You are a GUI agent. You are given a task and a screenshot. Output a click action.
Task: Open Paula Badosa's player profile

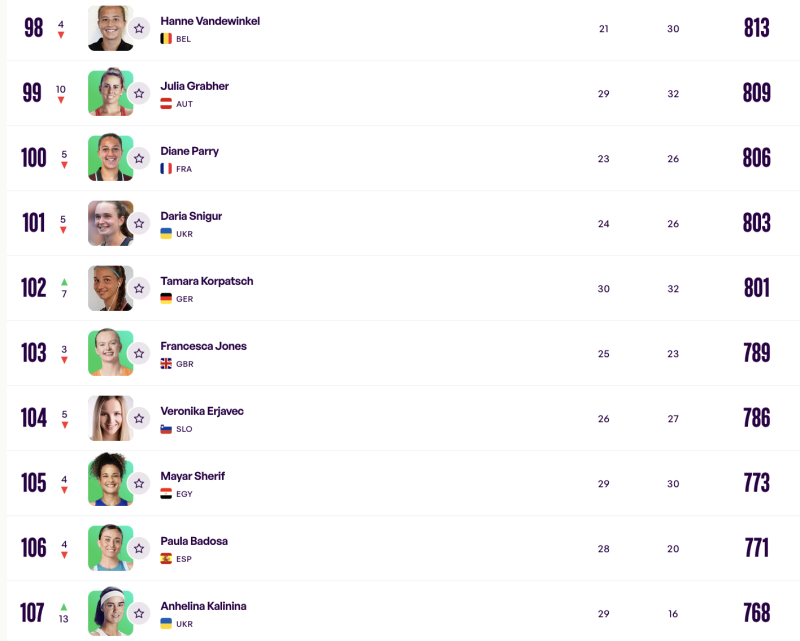coord(194,541)
